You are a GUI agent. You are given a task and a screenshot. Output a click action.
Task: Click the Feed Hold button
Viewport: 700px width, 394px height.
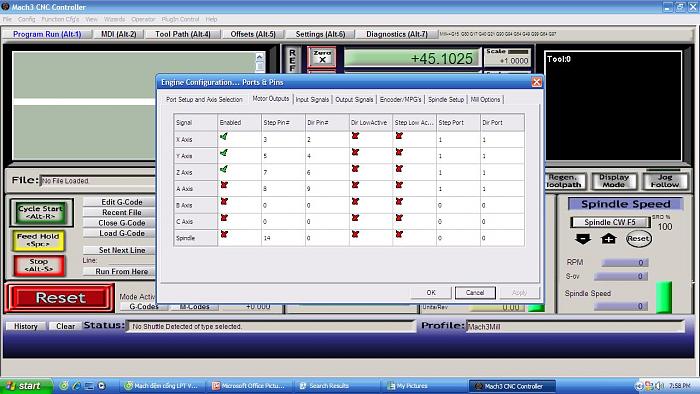tap(38, 240)
